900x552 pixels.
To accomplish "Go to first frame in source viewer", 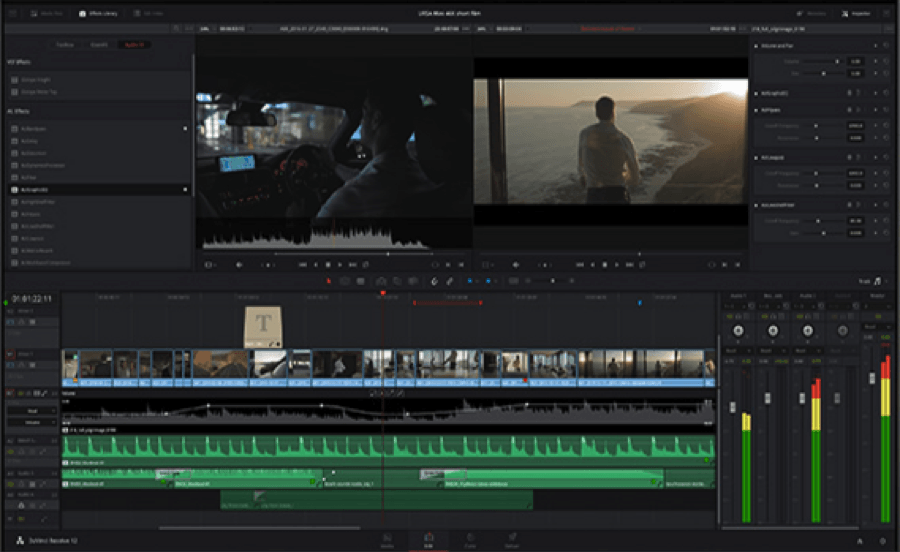I will 302,265.
